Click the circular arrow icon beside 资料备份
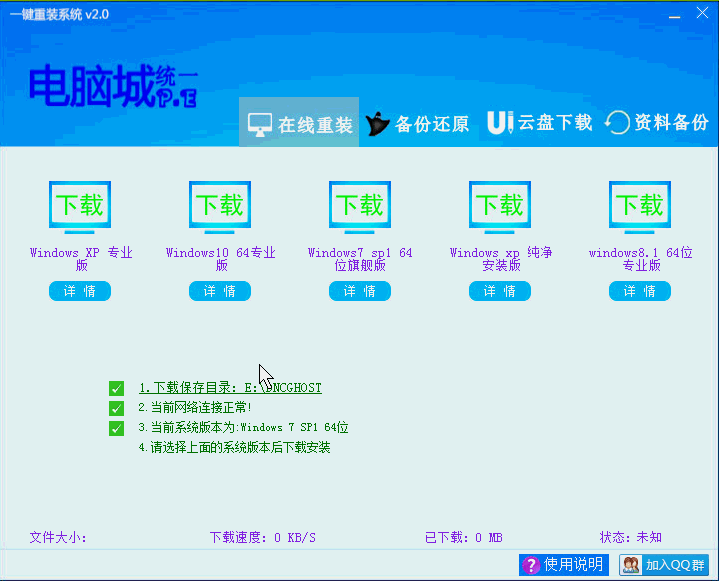719x581 pixels. (617, 123)
